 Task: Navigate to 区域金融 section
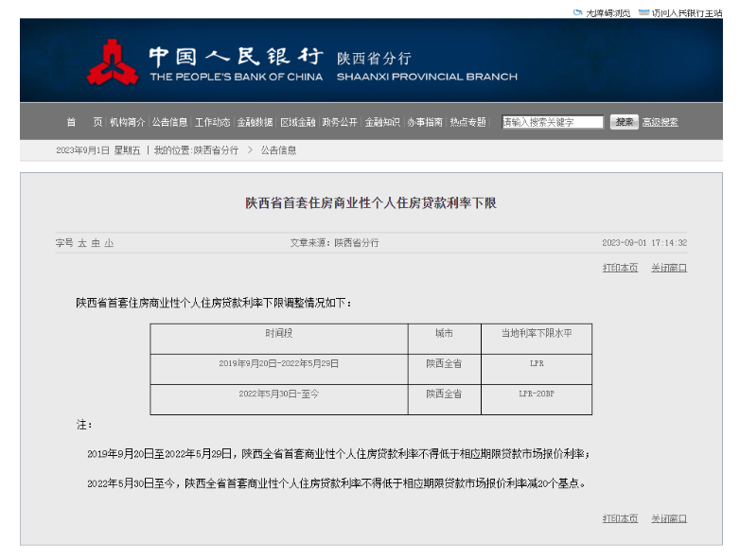pyautogui.click(x=297, y=122)
